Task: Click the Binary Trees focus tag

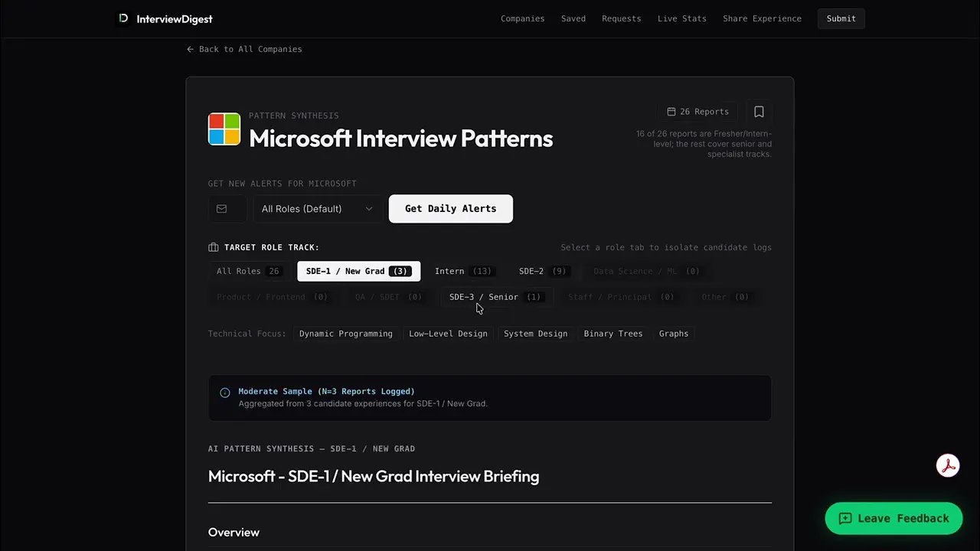Action: [613, 334]
